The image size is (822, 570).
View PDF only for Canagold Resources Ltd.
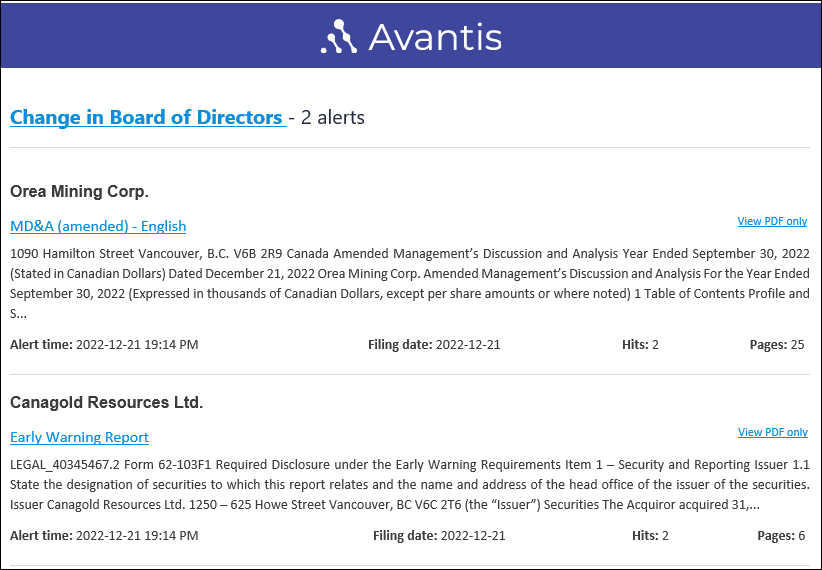coord(773,432)
